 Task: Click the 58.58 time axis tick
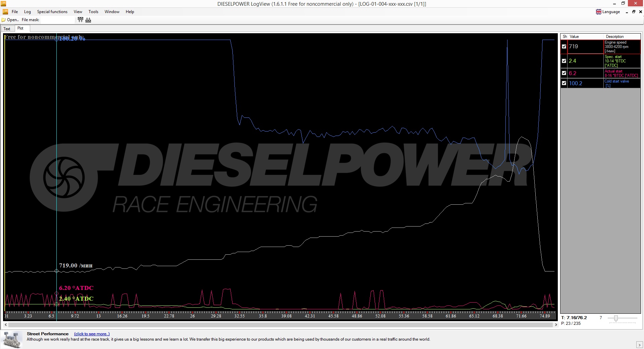(x=427, y=316)
